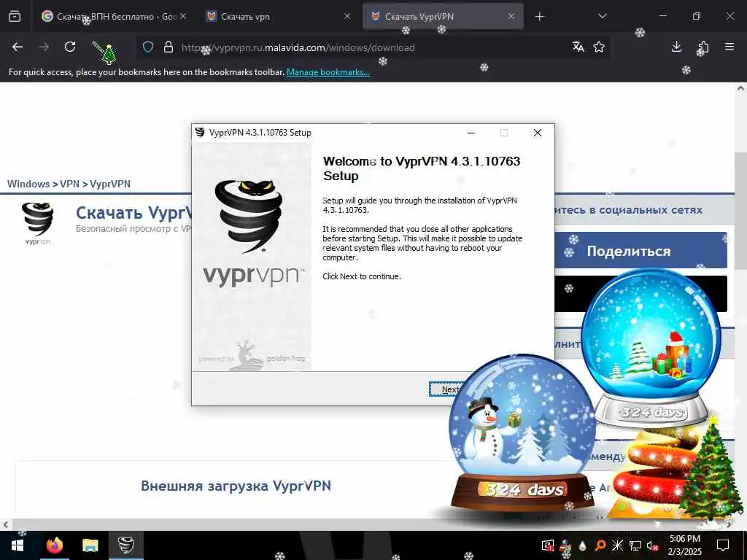
Task: Open the Windows notification center
Action: 723,545
